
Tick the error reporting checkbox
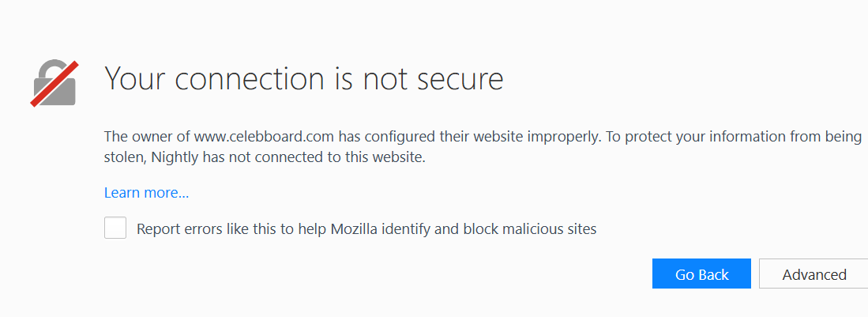point(115,228)
